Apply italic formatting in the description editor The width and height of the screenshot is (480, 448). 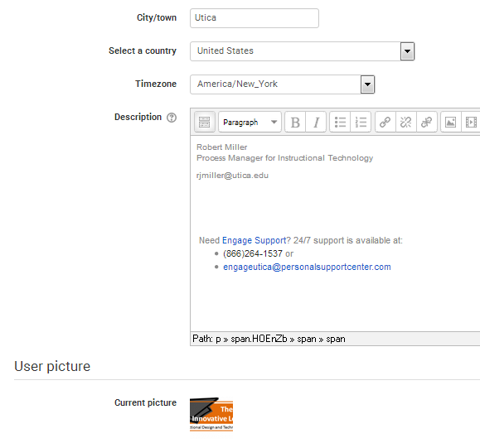tap(316, 122)
